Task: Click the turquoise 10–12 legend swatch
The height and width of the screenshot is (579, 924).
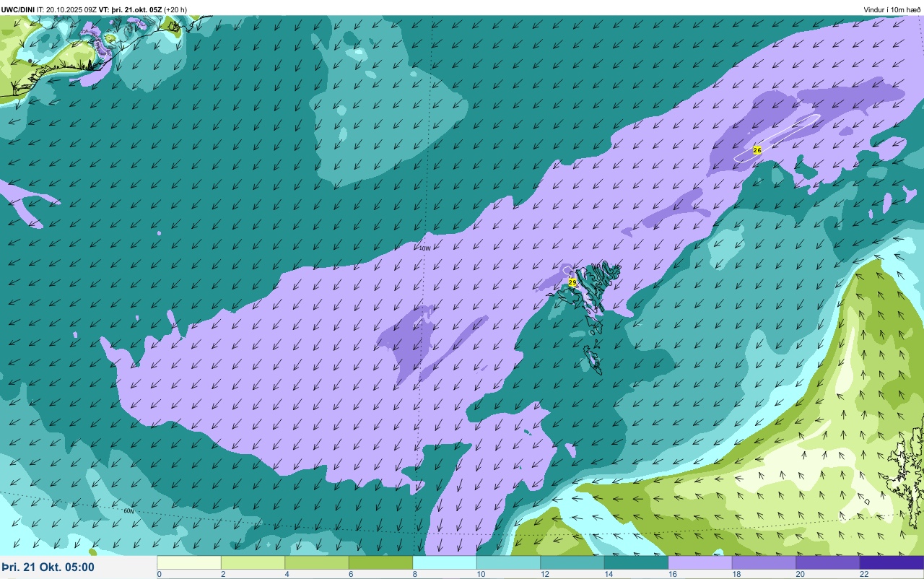Action: [x=508, y=562]
